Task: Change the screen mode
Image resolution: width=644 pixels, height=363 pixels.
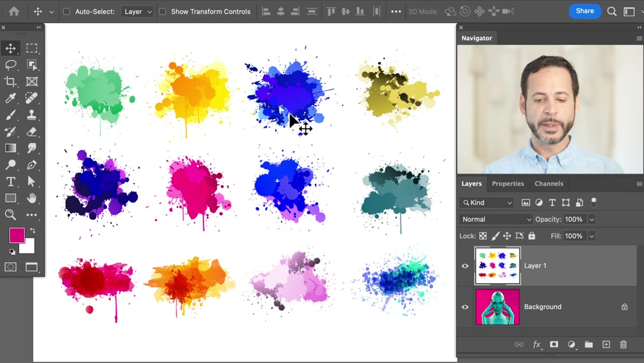Action: click(x=32, y=267)
